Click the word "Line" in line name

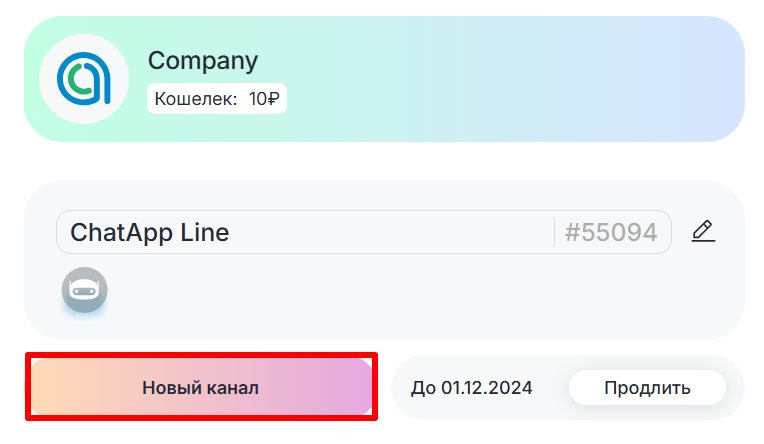click(x=205, y=233)
